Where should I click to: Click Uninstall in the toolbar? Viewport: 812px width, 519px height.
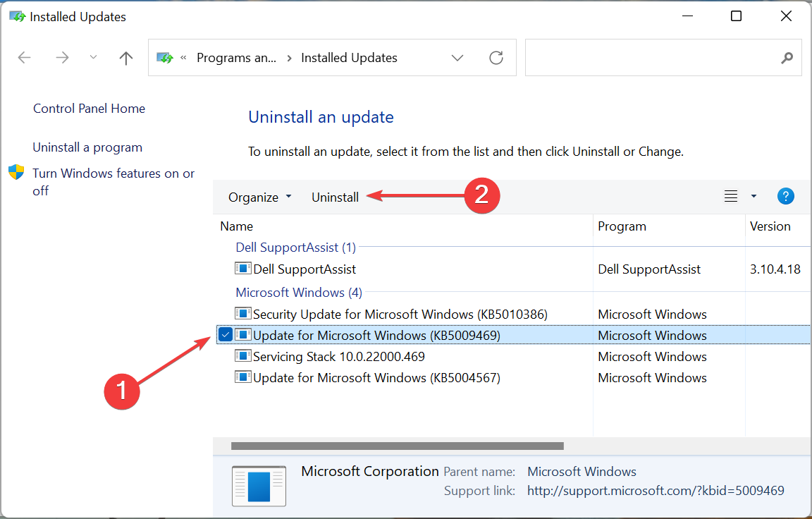[335, 197]
